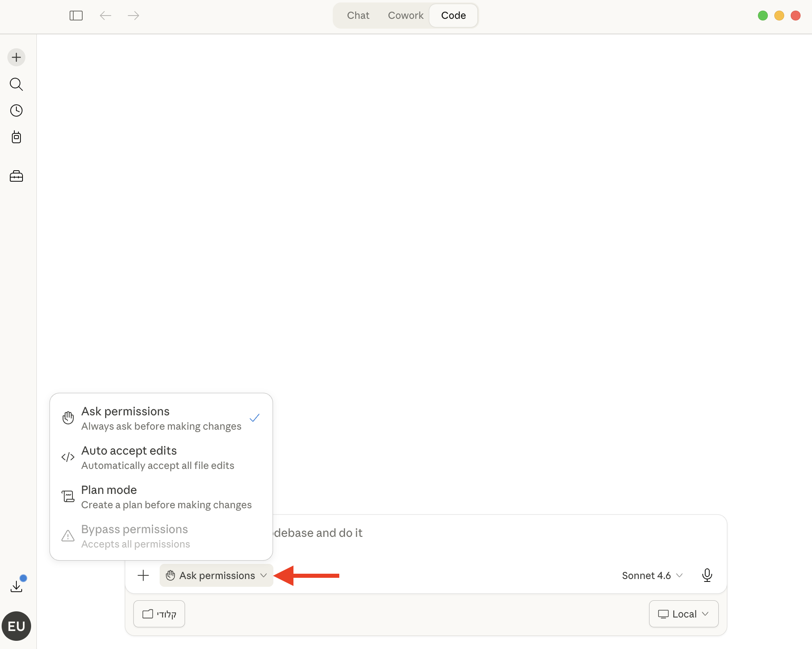Select Plan mode option
This screenshot has width=812, height=649.
pos(161,497)
